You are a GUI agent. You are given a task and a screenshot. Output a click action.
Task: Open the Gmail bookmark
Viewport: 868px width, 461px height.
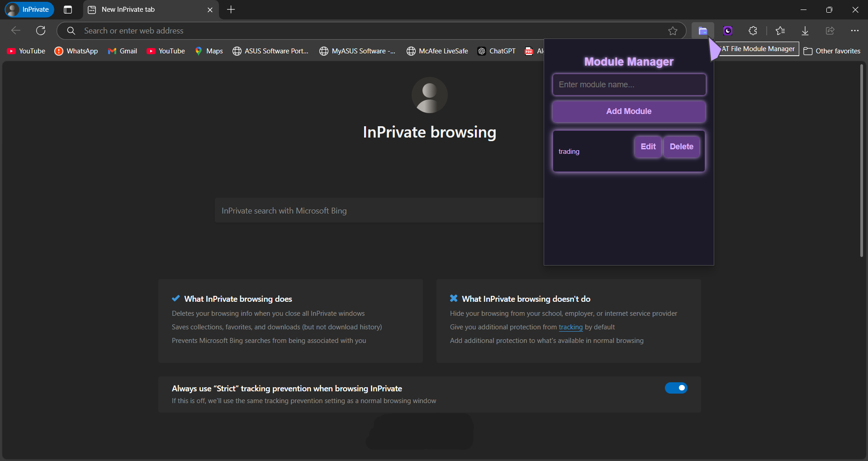(x=122, y=51)
